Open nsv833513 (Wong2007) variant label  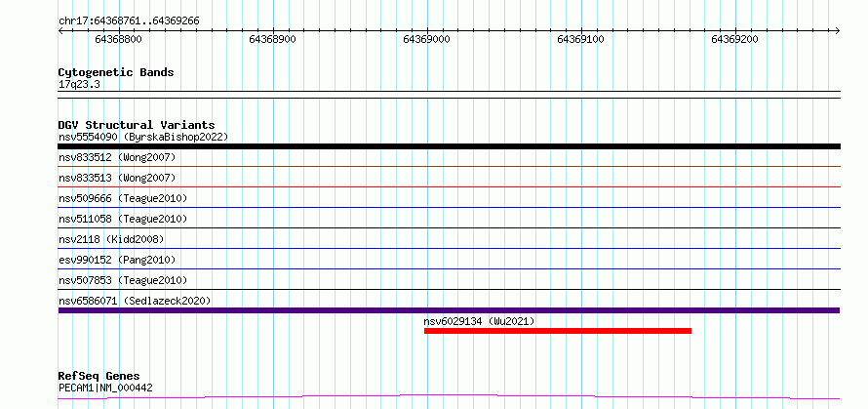click(117, 178)
